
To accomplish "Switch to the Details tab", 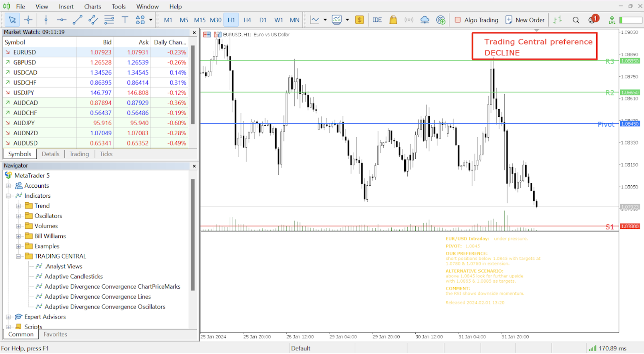I will (50, 154).
